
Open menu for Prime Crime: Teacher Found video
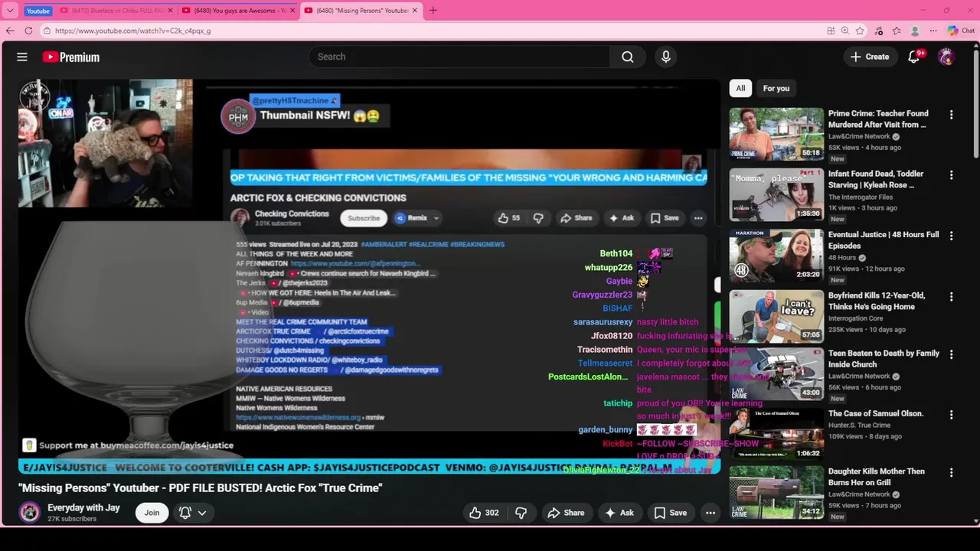coord(952,115)
